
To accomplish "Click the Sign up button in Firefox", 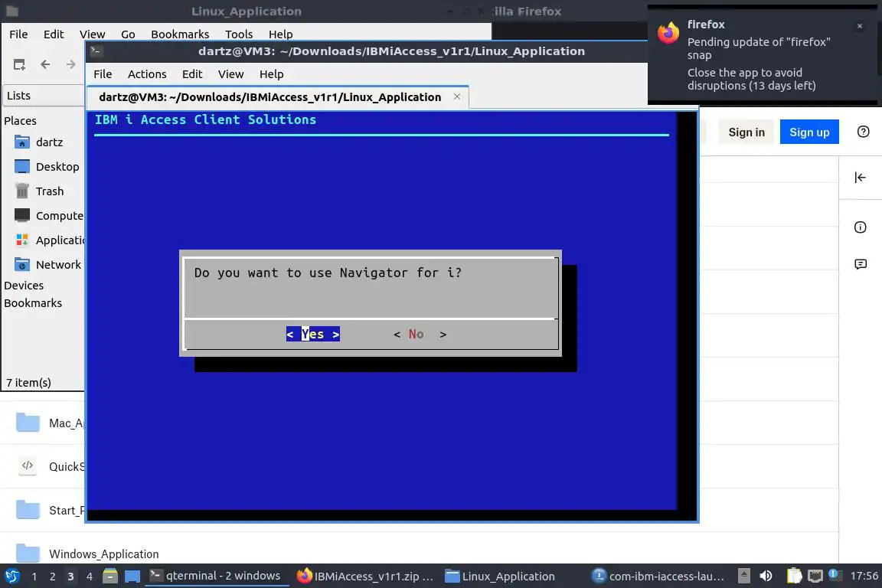I will click(x=808, y=132).
